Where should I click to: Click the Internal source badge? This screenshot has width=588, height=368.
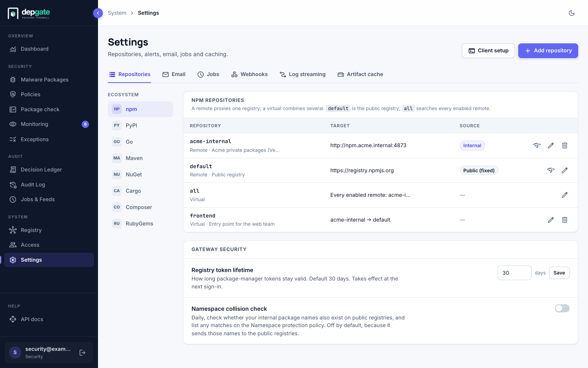point(472,146)
